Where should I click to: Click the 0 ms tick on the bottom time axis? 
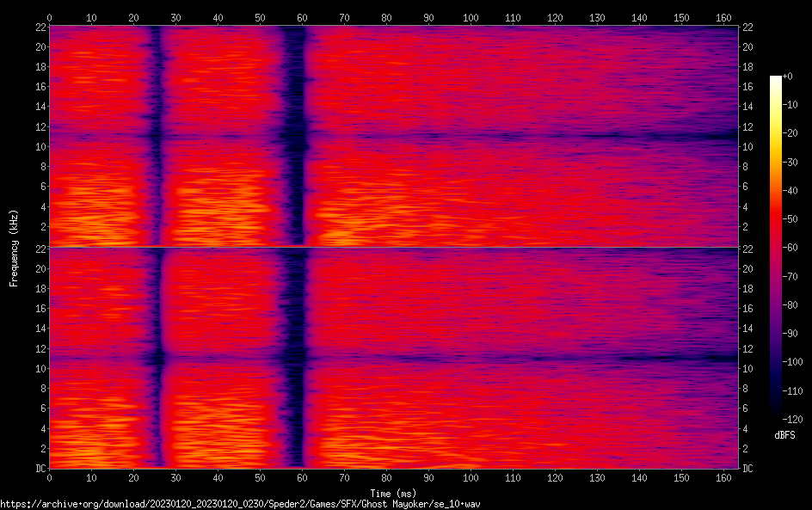pos(50,477)
